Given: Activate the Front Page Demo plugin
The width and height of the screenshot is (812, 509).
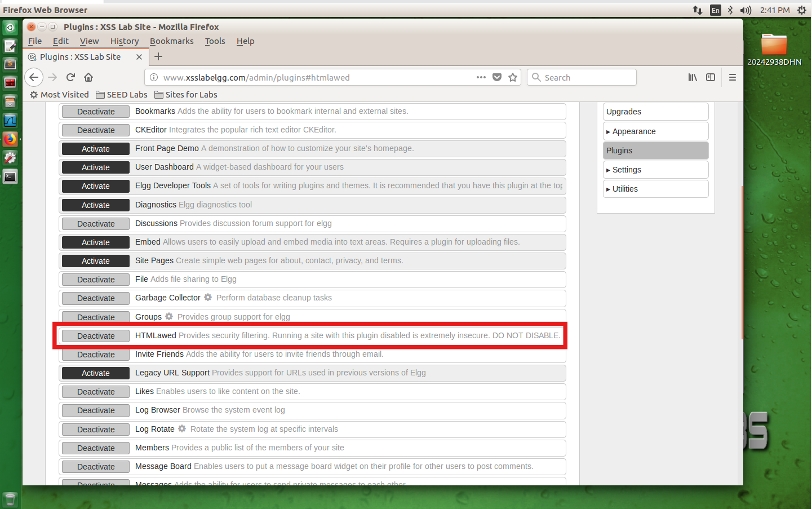Looking at the screenshot, I should pos(96,149).
